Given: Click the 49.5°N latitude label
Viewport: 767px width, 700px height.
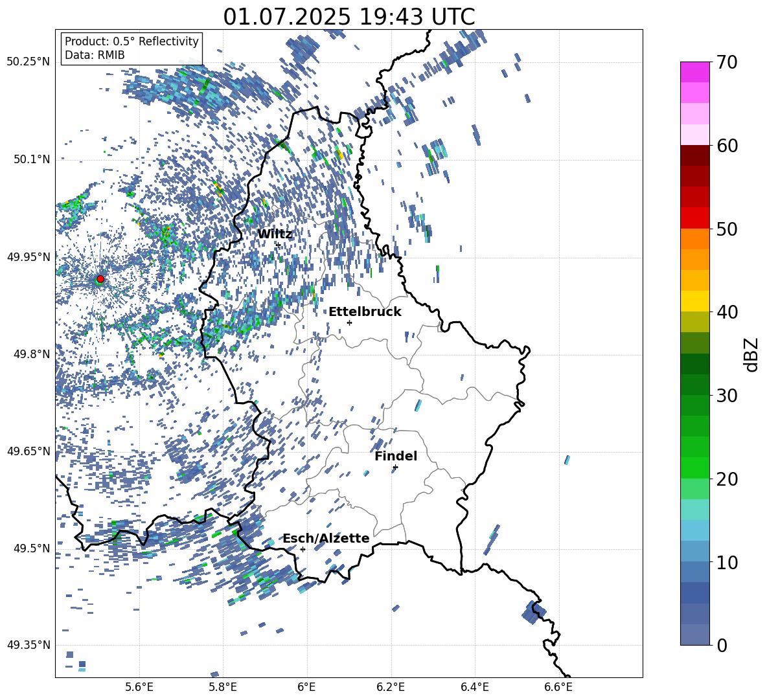Looking at the screenshot, I should [x=31, y=548].
